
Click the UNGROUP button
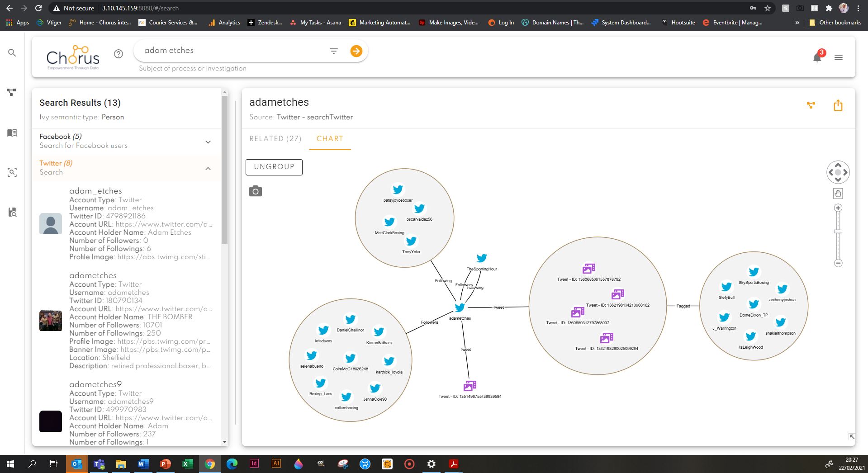[274, 167]
